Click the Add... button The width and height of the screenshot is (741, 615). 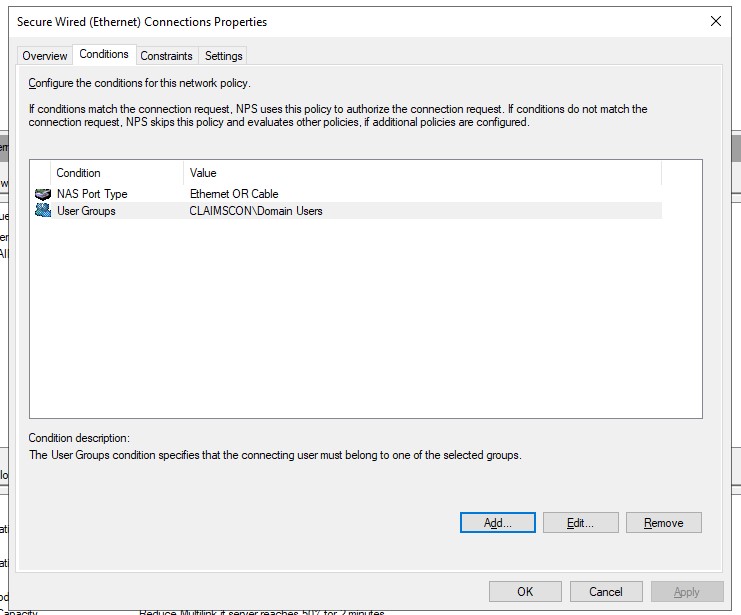point(498,523)
